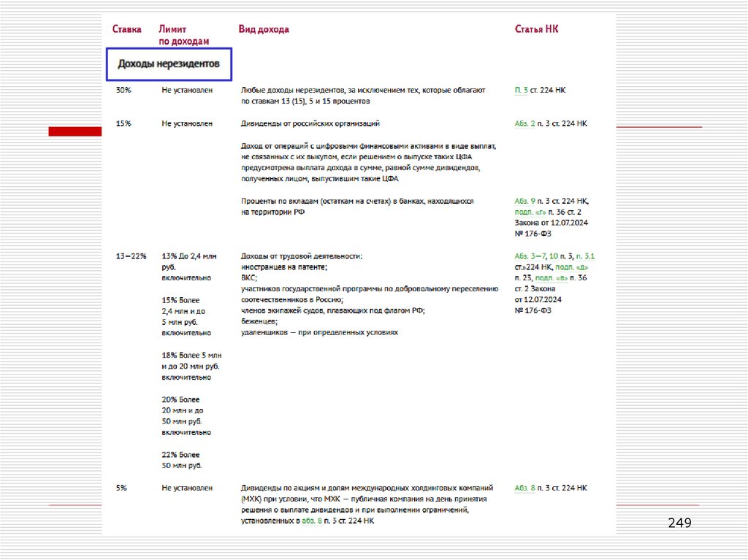The width and height of the screenshot is (748, 560).
Task: Select the "20% Более 20 млн" limit entry
Action: 186,416
